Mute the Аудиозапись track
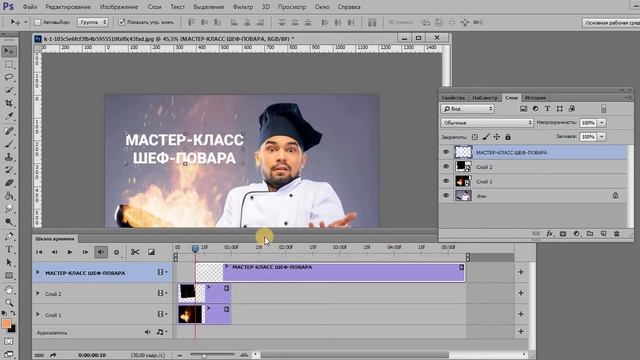 click(147, 332)
